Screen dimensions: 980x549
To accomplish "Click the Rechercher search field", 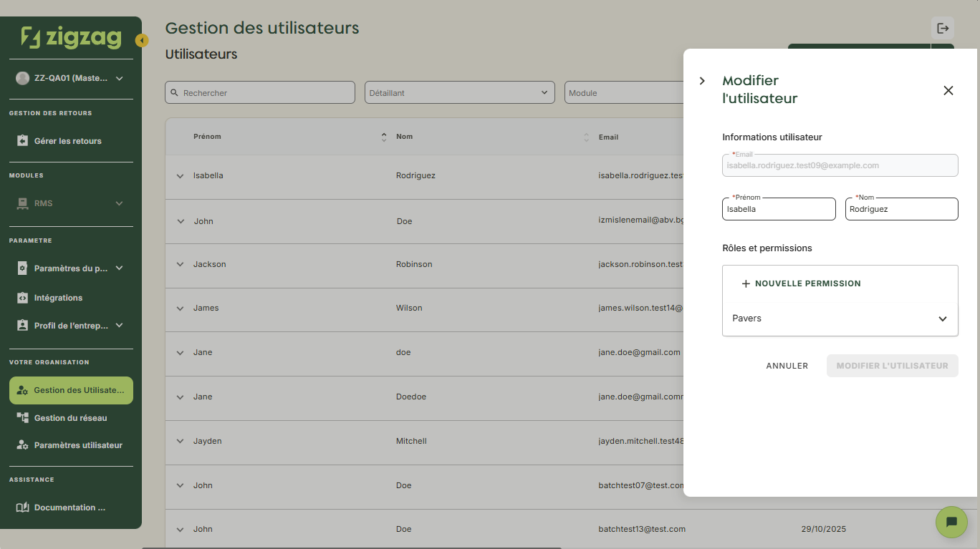I will pos(260,92).
